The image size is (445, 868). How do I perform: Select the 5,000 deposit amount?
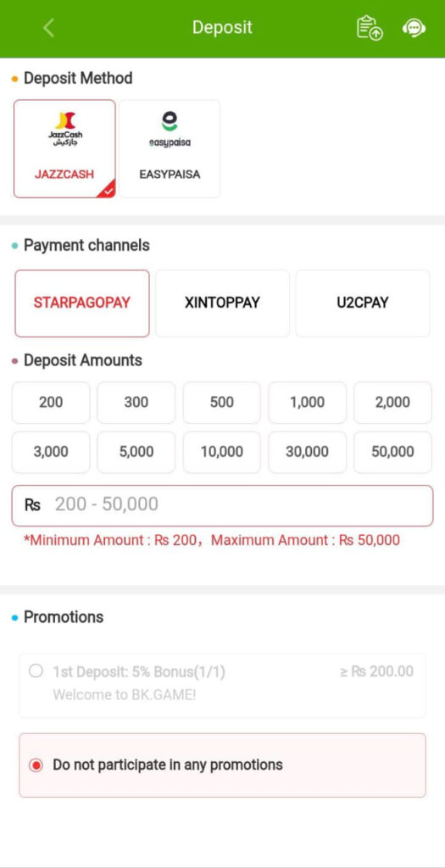[x=136, y=452]
